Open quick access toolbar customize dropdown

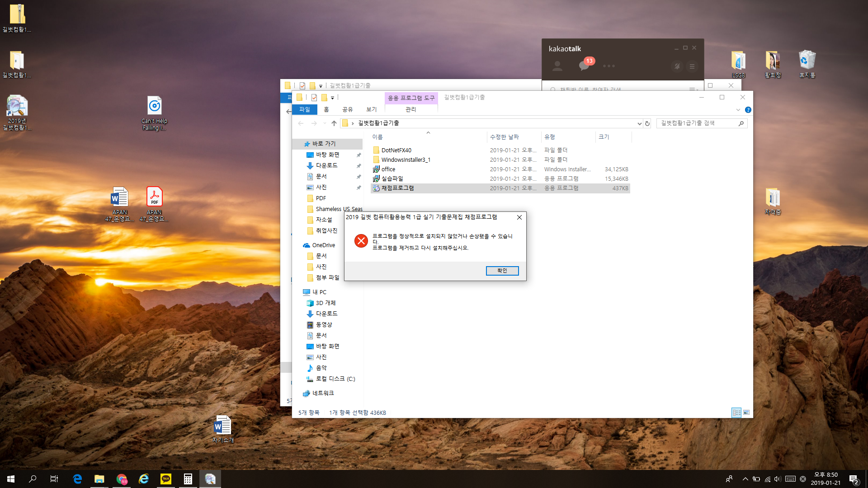[x=332, y=98]
